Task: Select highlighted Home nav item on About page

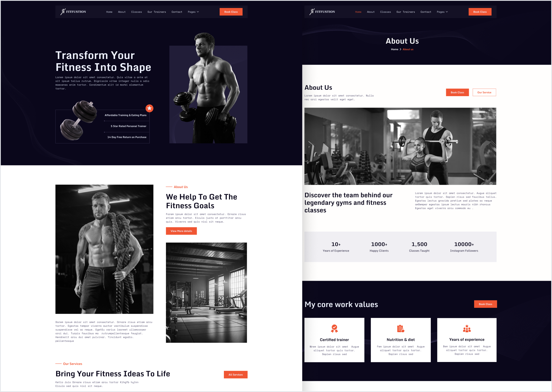Action: click(x=358, y=12)
